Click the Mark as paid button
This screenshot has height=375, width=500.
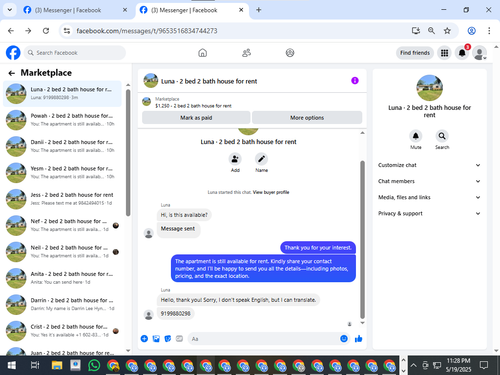(196, 118)
